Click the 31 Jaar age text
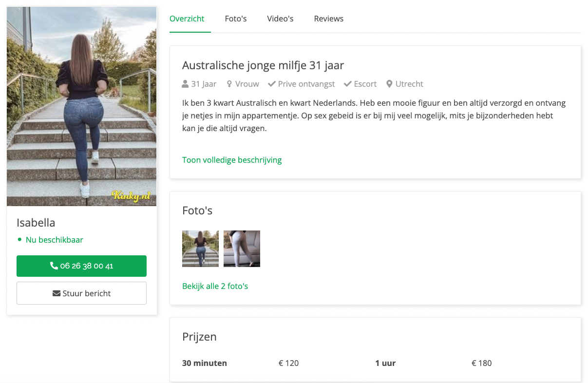This screenshot has width=588, height=383. tap(204, 84)
